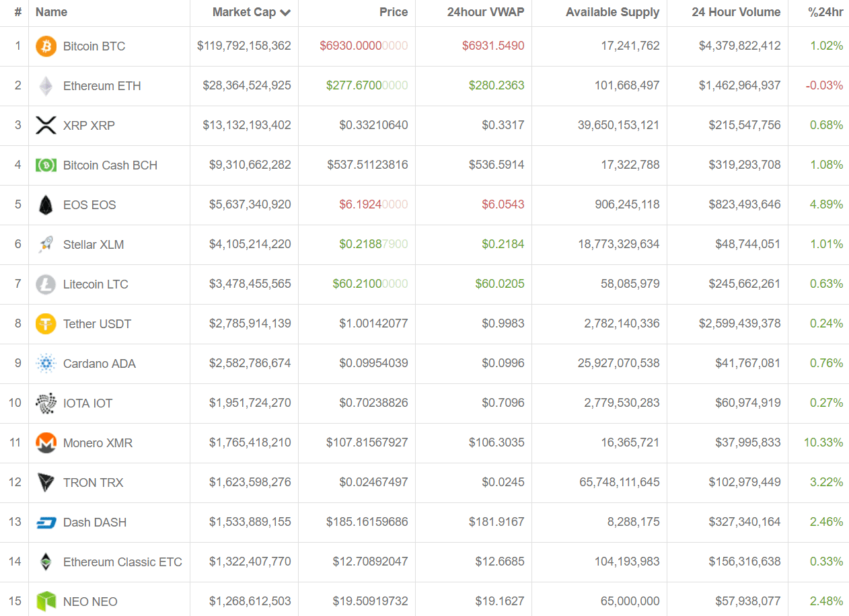Click the EOS black logo icon
The image size is (849, 616).
(x=46, y=205)
